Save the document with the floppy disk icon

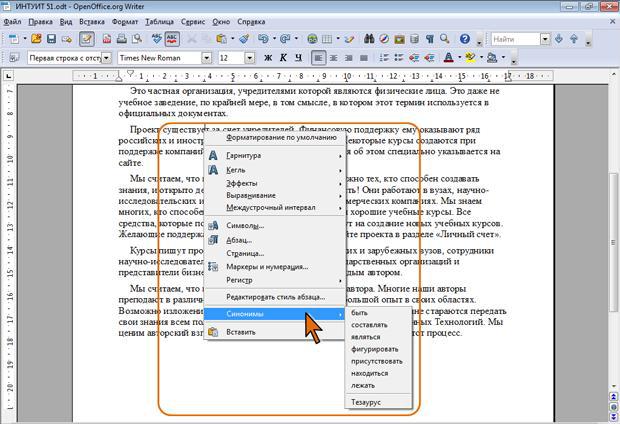tap(51, 39)
